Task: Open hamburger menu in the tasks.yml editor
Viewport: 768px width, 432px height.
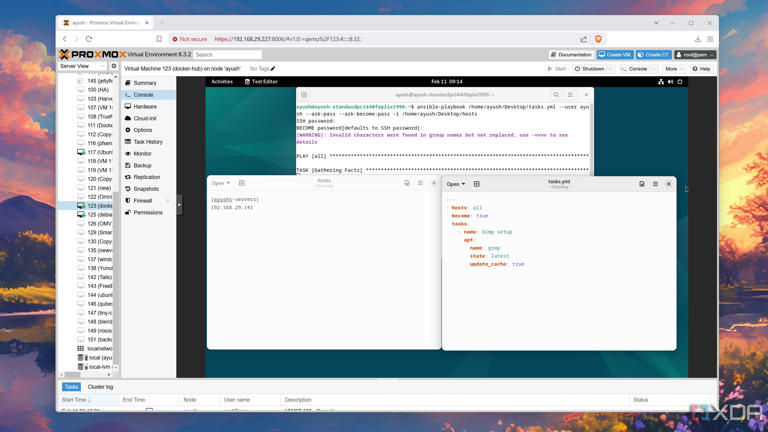Action: [x=655, y=184]
